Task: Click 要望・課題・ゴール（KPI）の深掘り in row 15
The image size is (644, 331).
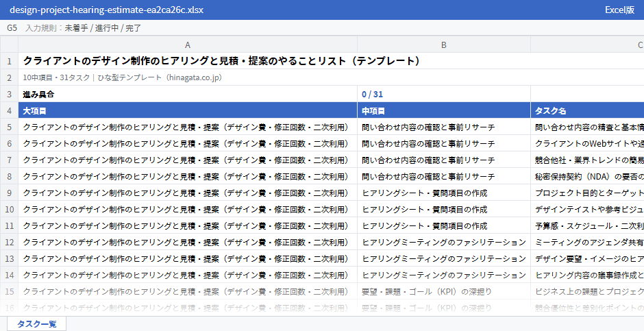Action: 443,291
